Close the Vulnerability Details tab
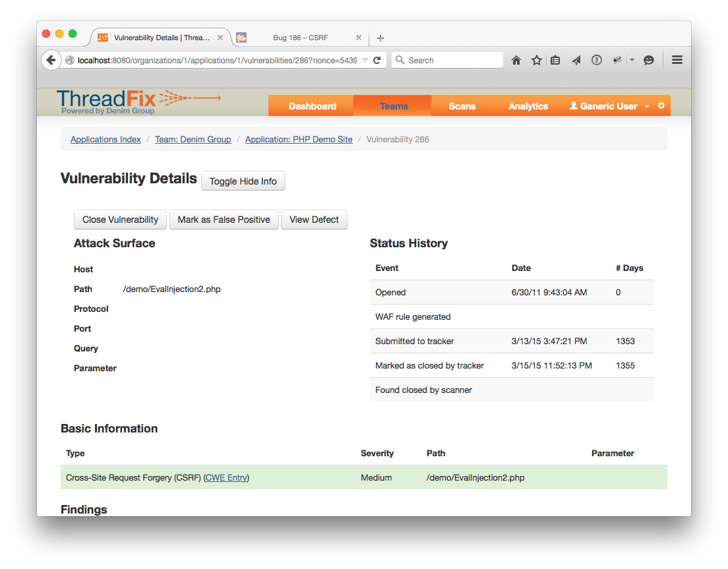728x569 pixels. pos(220,38)
